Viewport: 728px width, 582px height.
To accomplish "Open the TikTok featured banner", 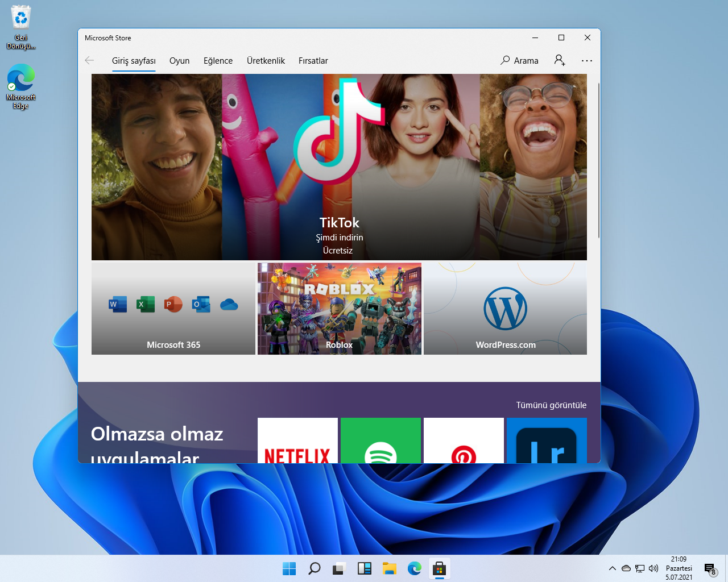I will (x=339, y=167).
